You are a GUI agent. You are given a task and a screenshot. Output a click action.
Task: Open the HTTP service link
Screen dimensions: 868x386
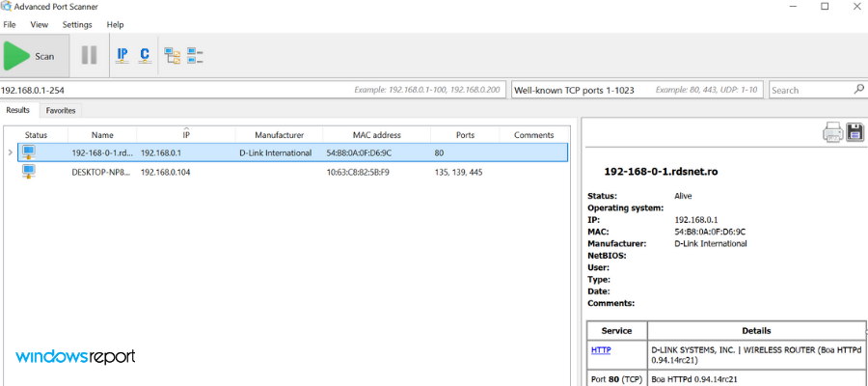click(x=601, y=350)
